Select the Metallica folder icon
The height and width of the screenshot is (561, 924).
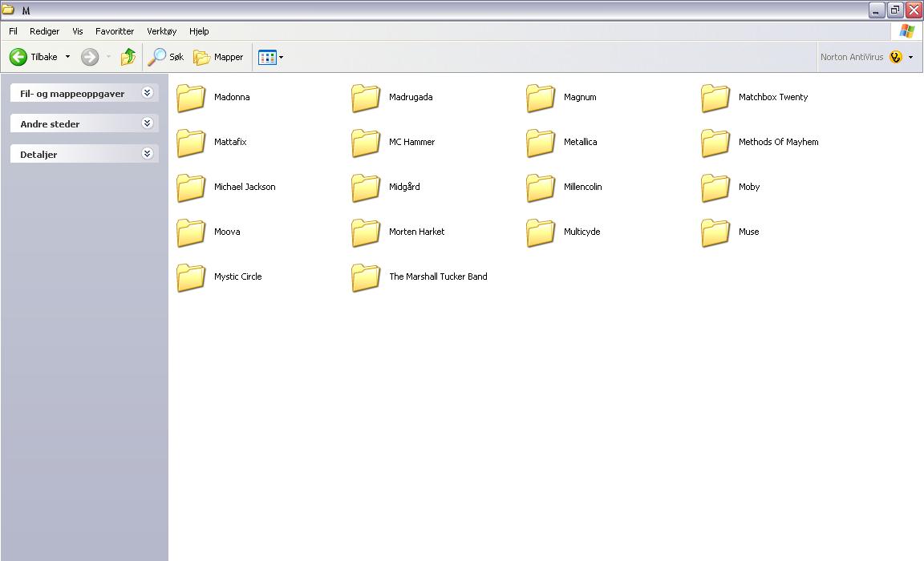541,143
